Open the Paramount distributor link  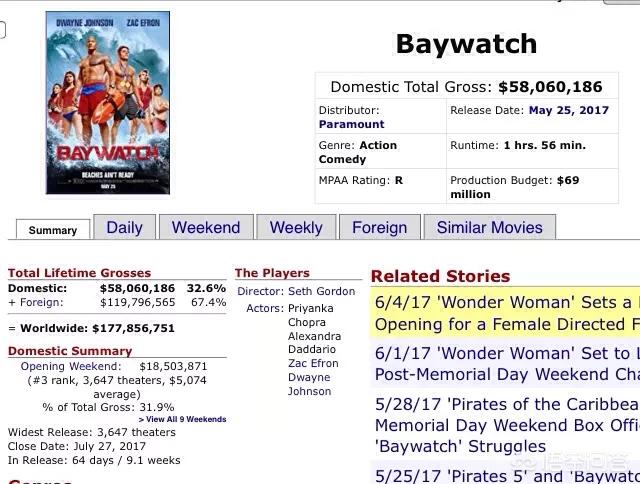tap(351, 124)
